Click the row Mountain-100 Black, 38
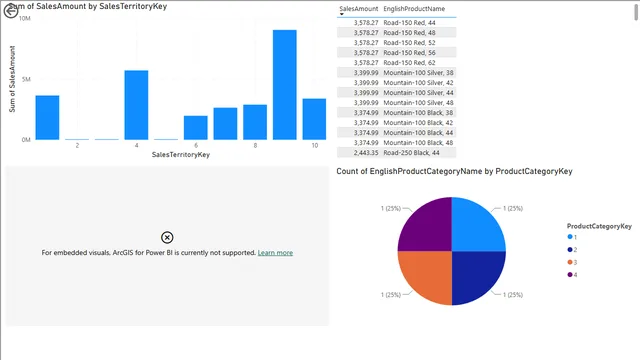 (396, 113)
